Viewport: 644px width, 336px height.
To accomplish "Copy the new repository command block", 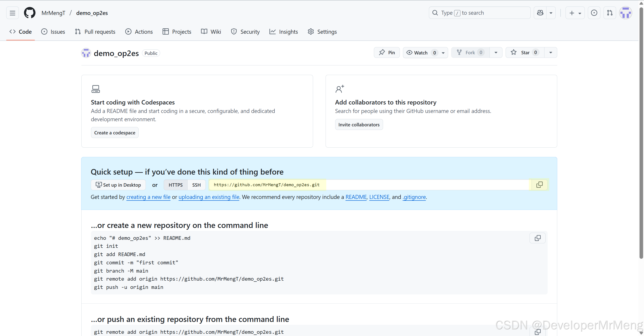I will pyautogui.click(x=537, y=238).
